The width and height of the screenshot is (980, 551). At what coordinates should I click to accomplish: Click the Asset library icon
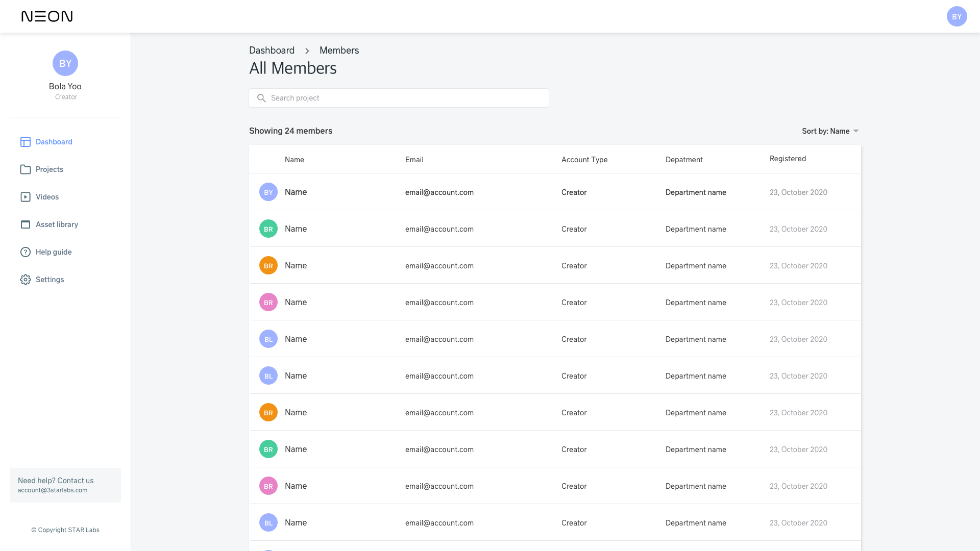pos(26,224)
